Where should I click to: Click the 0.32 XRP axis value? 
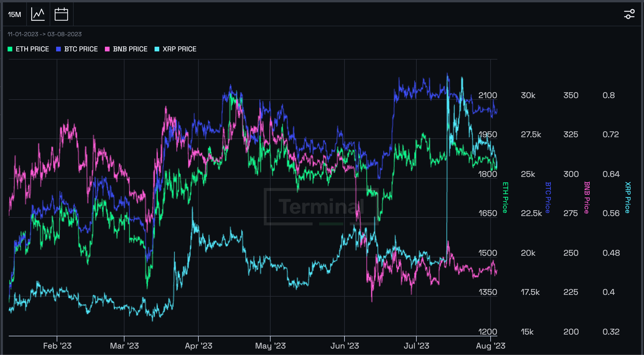611,332
